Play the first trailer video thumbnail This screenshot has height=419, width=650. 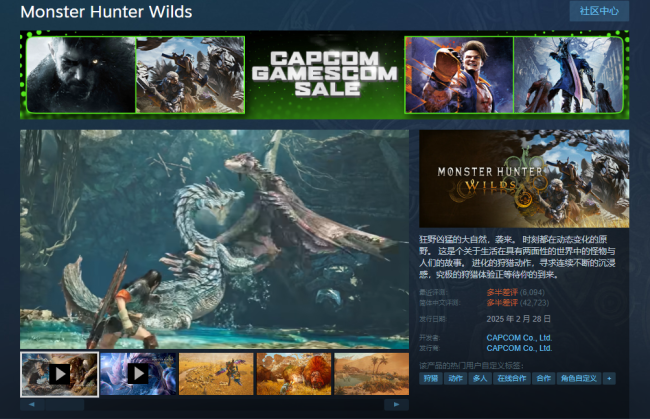(59, 373)
